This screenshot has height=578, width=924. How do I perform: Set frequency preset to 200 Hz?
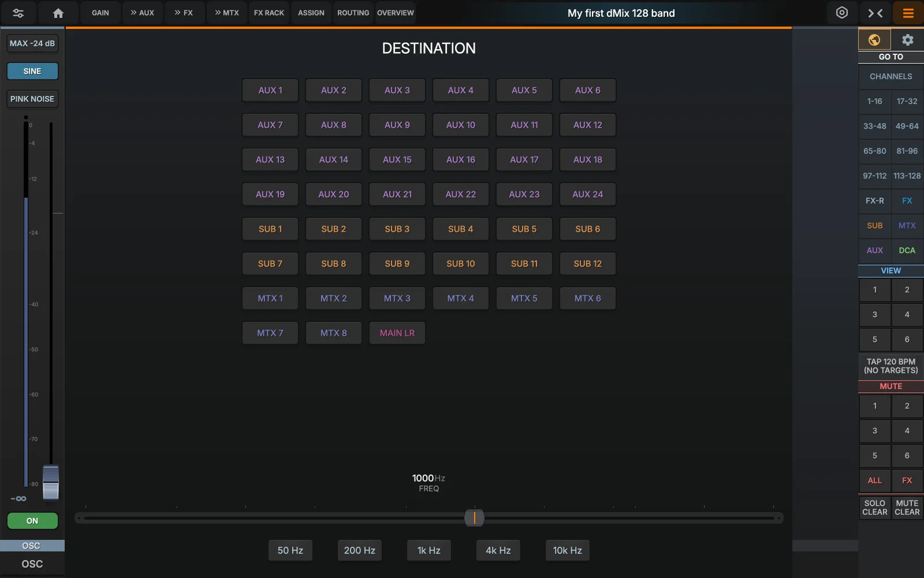360,550
